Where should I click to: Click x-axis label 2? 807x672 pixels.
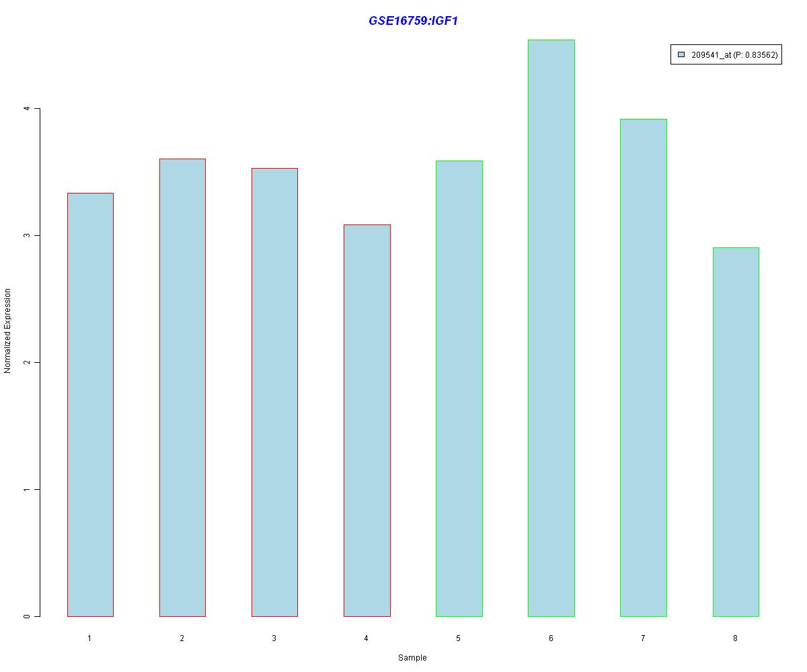(x=182, y=638)
